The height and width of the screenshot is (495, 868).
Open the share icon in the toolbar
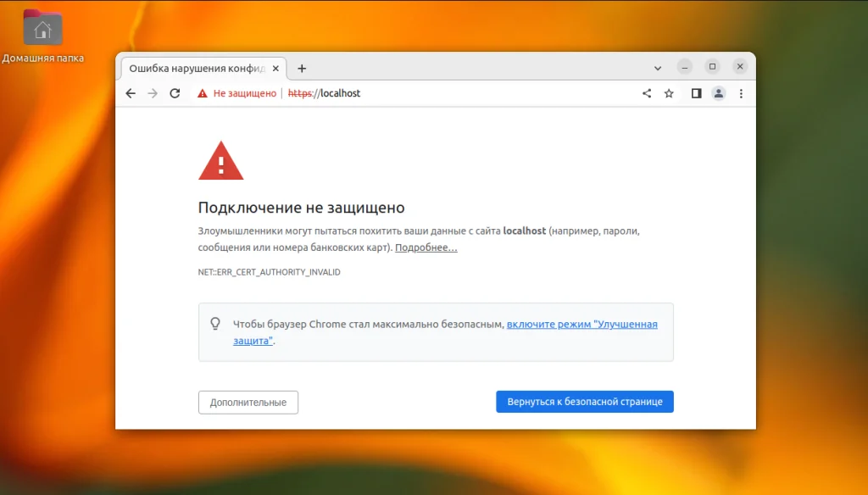[646, 93]
